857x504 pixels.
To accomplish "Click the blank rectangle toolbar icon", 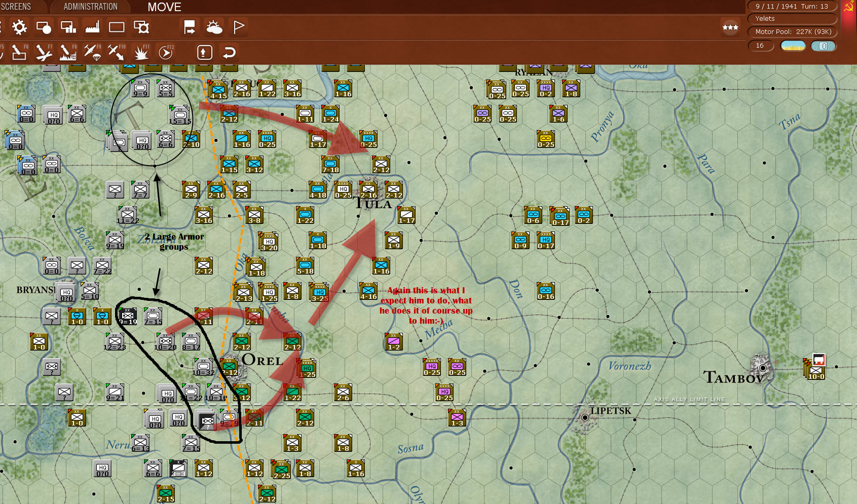I will 117,27.
